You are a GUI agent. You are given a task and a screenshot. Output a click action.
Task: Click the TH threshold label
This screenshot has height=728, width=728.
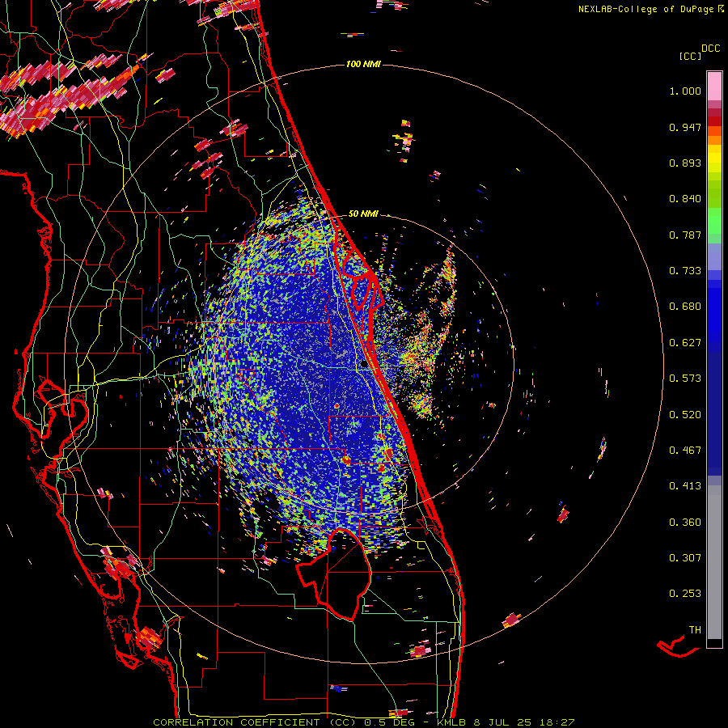click(x=695, y=630)
